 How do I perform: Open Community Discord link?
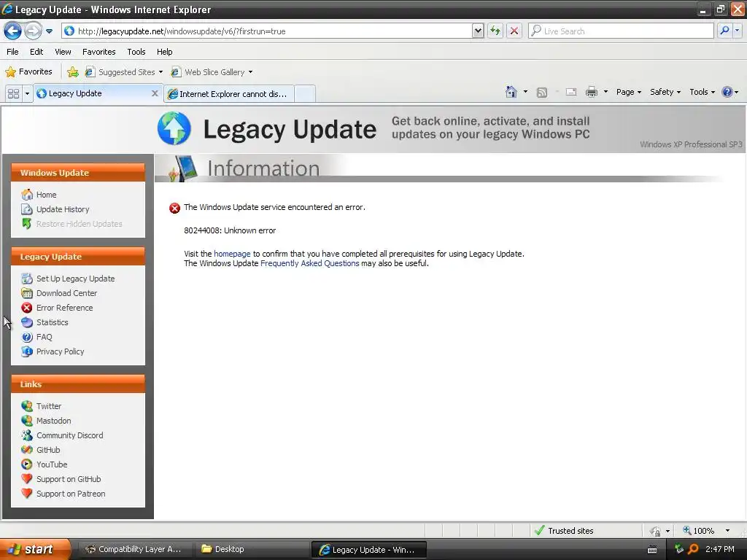click(69, 435)
